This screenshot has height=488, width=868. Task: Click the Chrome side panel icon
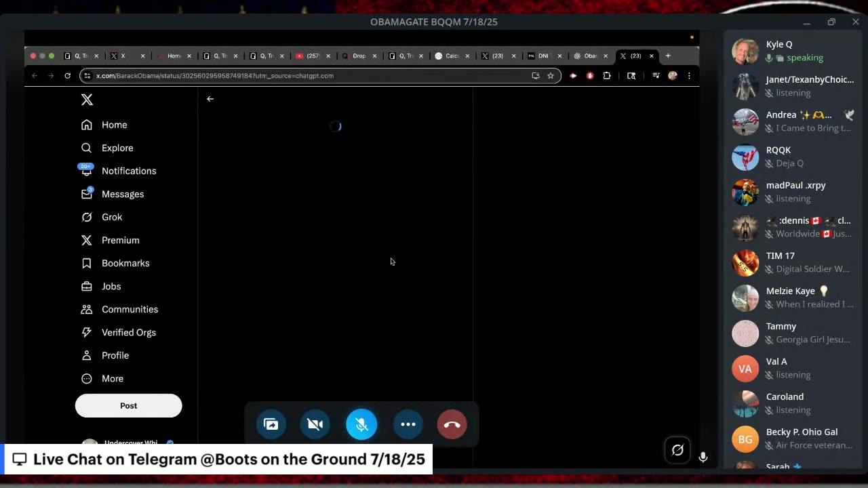click(631, 75)
